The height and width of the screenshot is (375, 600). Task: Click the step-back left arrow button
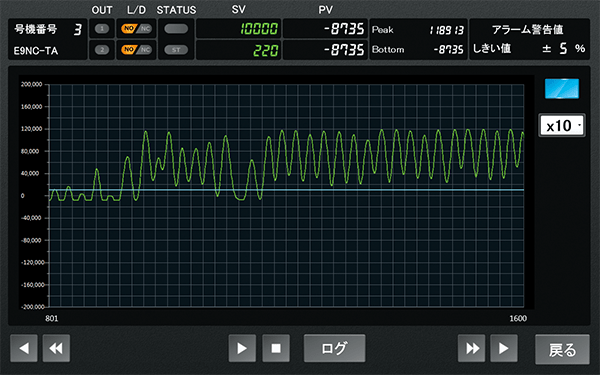coord(24,348)
